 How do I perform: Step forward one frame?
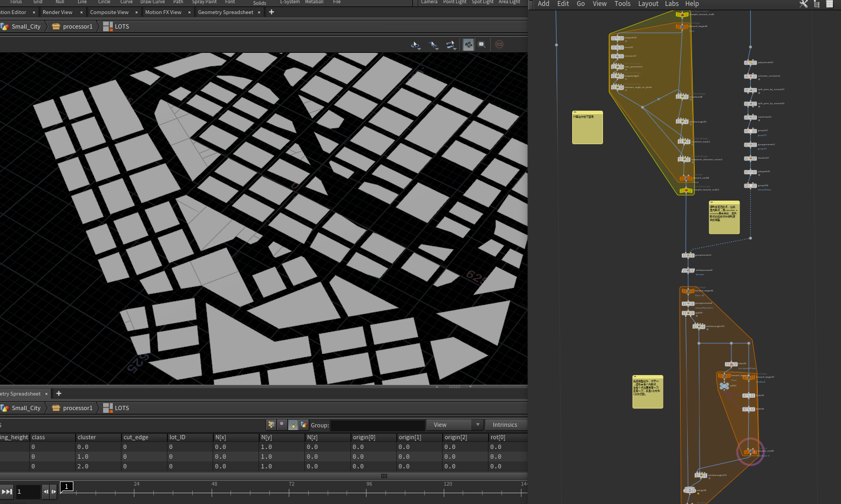click(53, 492)
